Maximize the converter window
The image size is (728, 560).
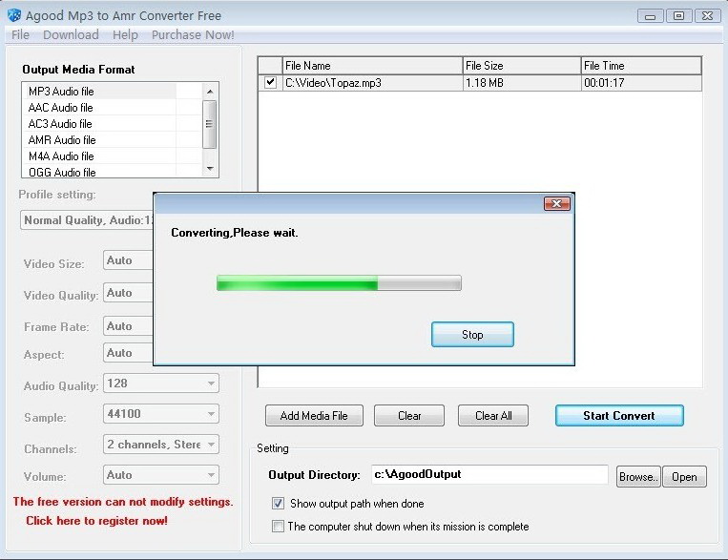678,16
